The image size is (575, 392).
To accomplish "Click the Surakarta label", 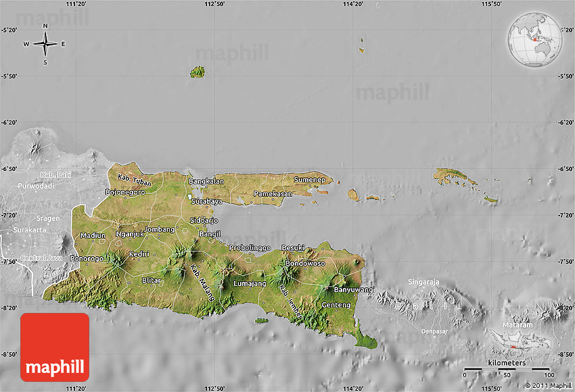I will [x=30, y=230].
